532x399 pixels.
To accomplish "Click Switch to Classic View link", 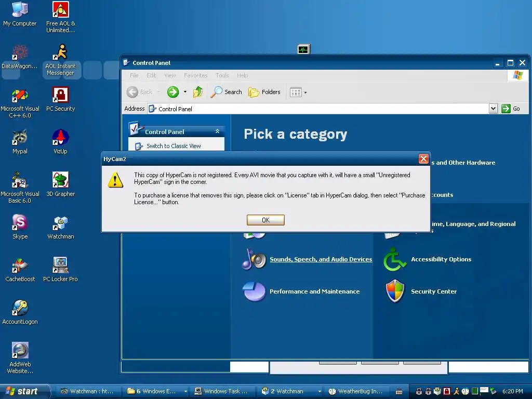I will pos(174,146).
